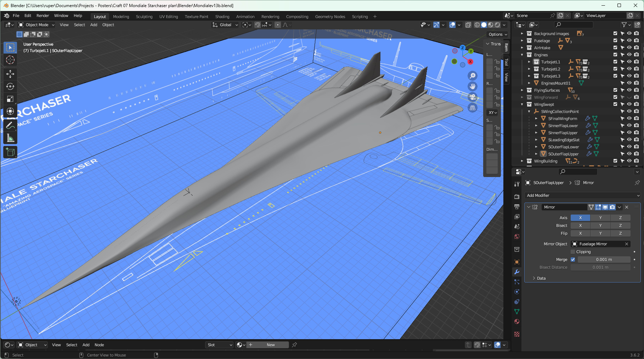Screen dimensions: 644x359
Task: Uncheck Engines collection exclude checkbox
Action: coord(615,55)
